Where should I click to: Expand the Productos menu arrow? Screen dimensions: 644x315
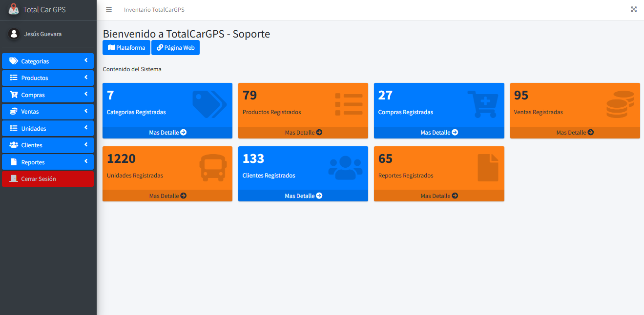[86, 78]
